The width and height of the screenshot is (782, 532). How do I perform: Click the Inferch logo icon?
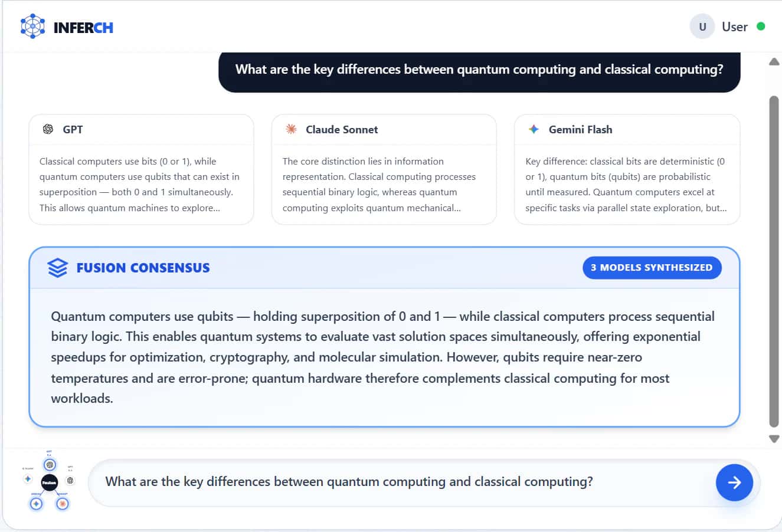(x=32, y=27)
